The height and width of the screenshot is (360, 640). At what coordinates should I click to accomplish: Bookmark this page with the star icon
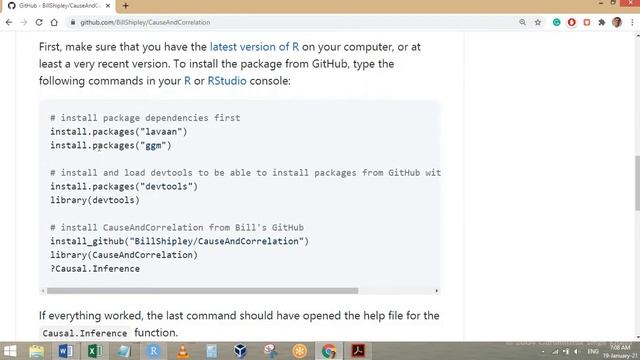point(538,22)
